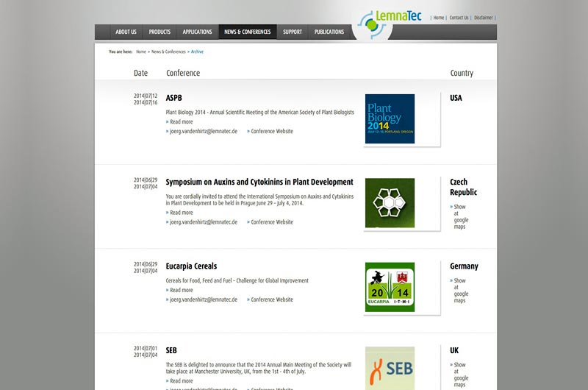Image resolution: width=588 pixels, height=390 pixels.
Task: Click Read more under ASPB
Action: [x=181, y=122]
